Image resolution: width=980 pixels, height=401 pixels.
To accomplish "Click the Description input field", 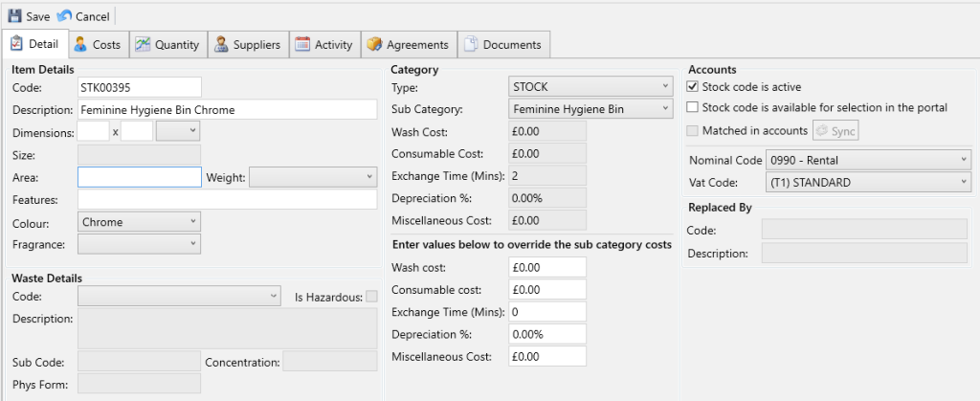I will 227,109.
